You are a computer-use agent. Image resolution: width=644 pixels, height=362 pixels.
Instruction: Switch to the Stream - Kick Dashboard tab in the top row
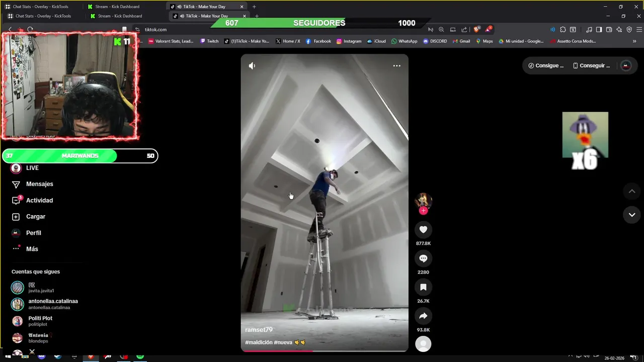coord(118,7)
